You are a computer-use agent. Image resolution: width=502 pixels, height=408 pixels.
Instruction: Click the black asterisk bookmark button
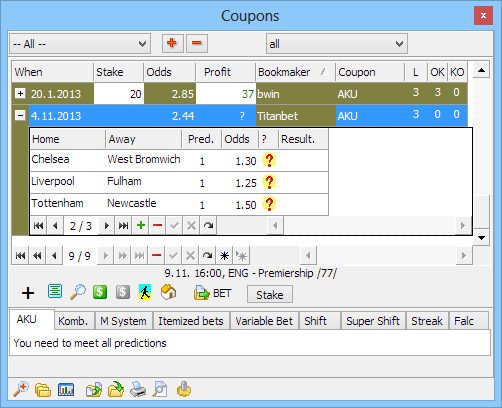pos(224,256)
